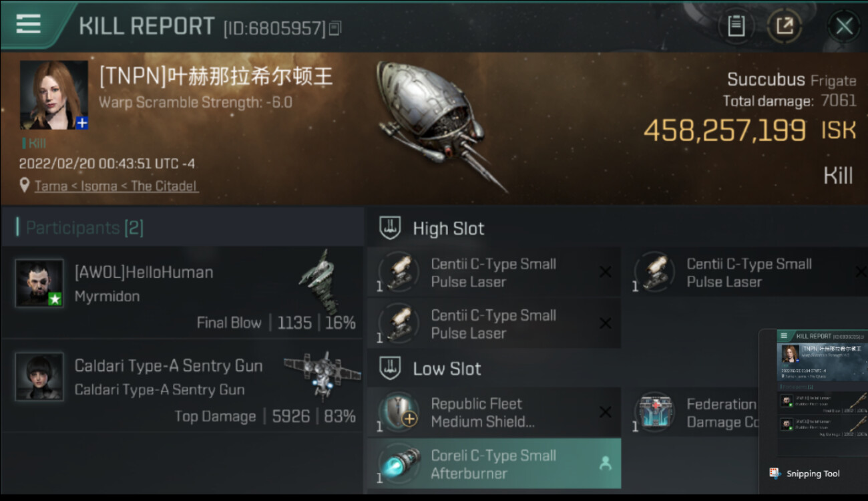Collapse the High Slot section
This screenshot has height=501, width=868.
click(432, 228)
